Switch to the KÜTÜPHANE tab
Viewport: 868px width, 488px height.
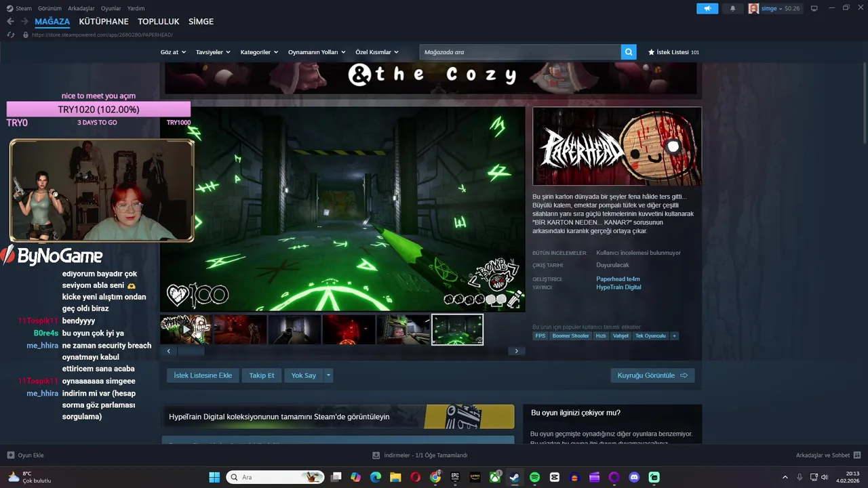point(104,22)
